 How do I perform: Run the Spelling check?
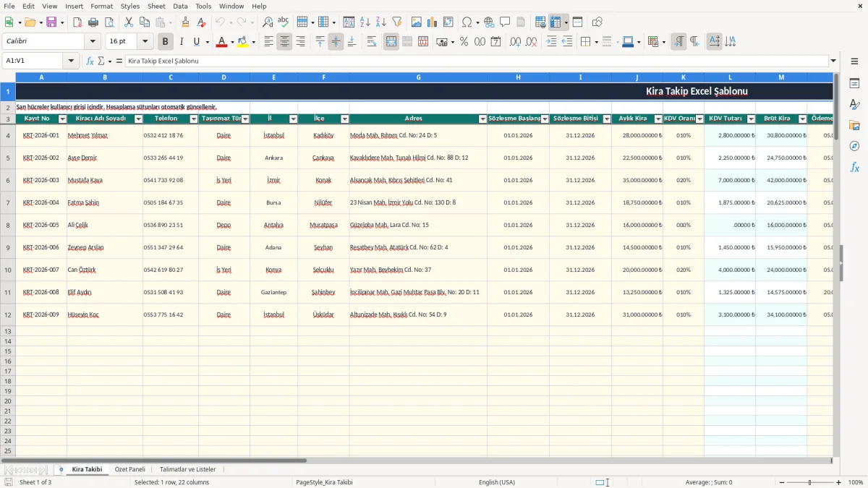click(284, 22)
